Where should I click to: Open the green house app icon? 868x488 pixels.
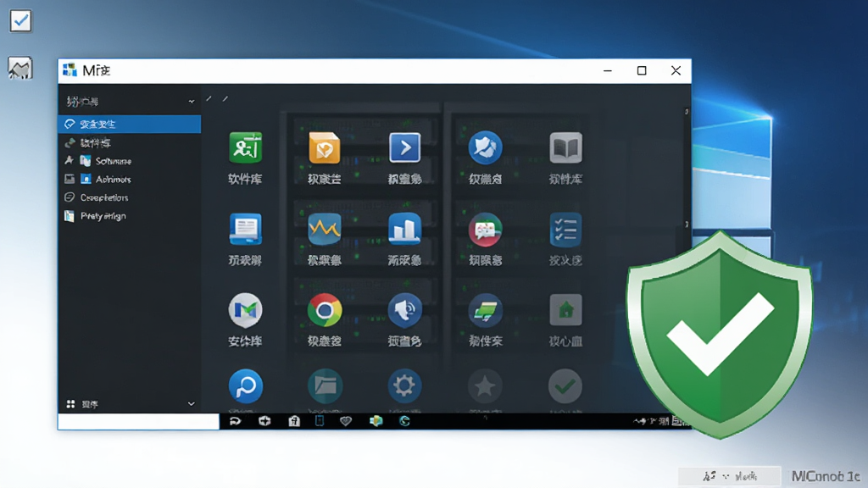[x=565, y=310]
